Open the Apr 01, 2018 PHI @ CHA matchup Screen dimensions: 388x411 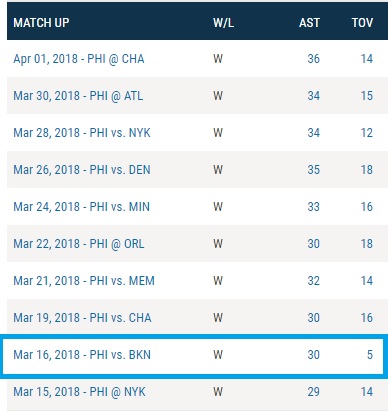[x=79, y=59]
